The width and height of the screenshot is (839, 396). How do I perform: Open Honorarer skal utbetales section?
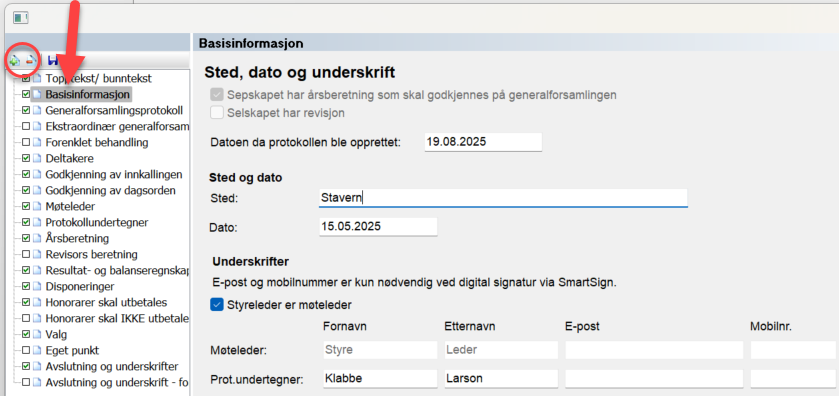(x=106, y=302)
